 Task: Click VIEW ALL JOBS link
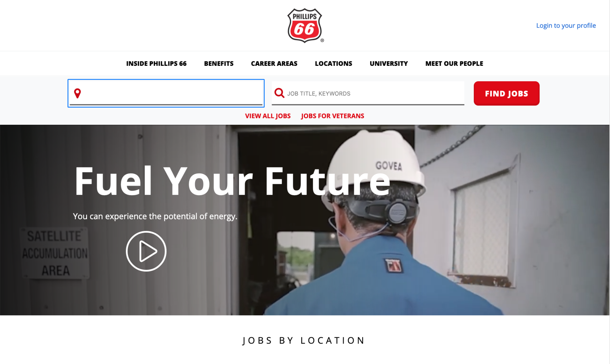click(268, 116)
